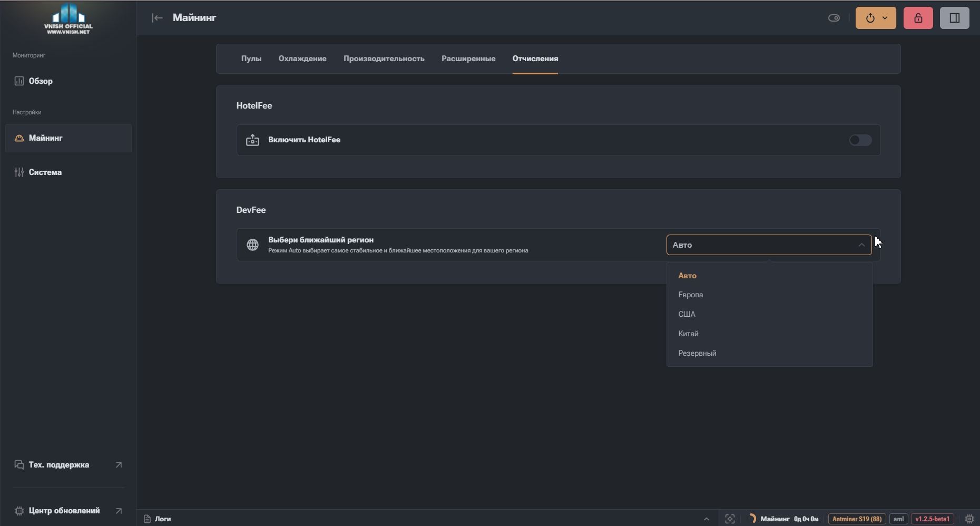Click the chip icon in status bar
Screen dimensions: 980x526
click(969, 519)
